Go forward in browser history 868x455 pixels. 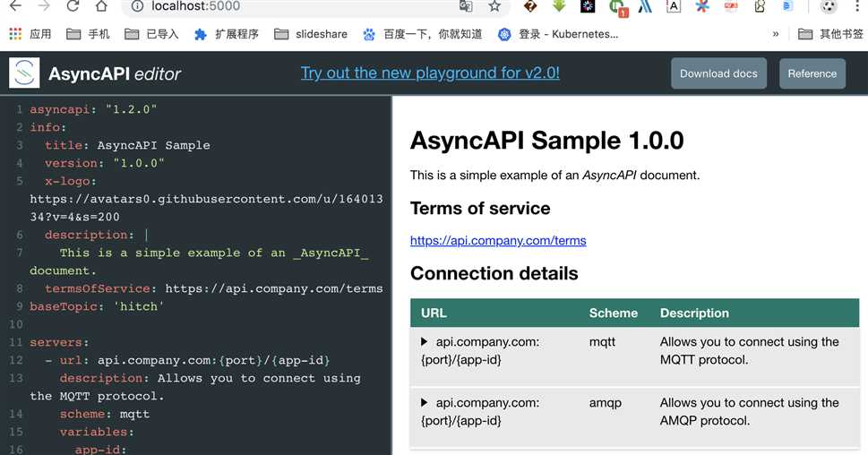[44, 6]
